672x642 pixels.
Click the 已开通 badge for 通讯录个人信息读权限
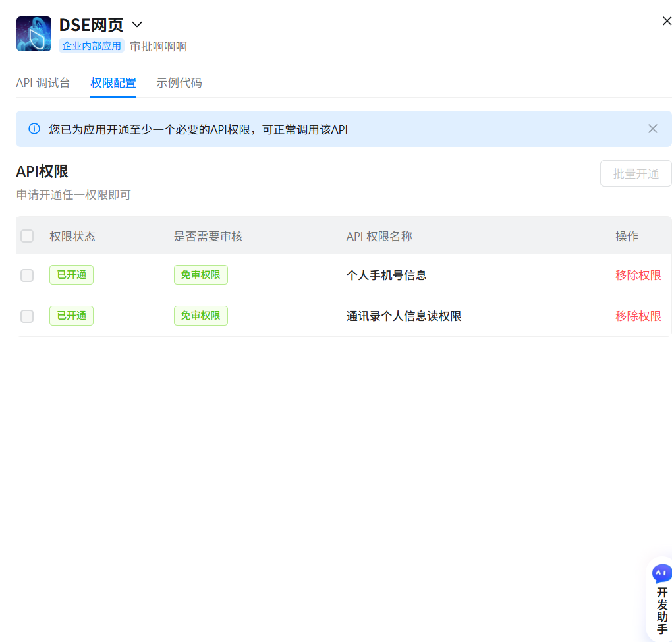click(x=72, y=316)
